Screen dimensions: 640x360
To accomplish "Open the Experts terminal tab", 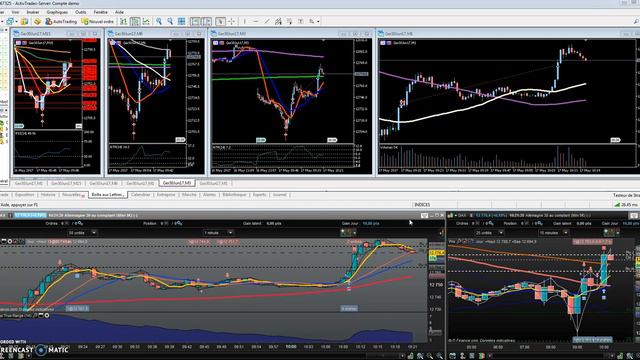I will (259, 195).
